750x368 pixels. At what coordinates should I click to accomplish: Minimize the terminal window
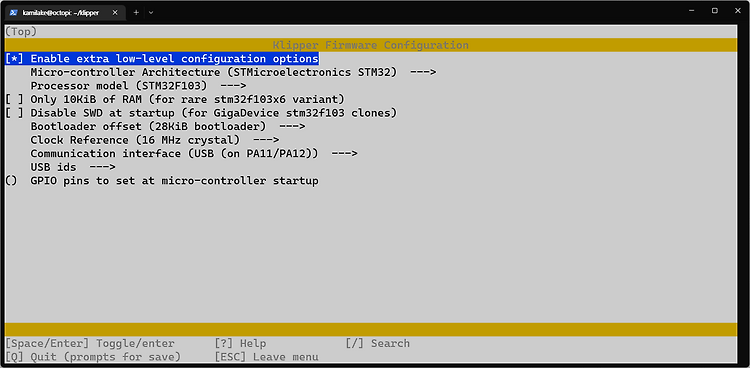(x=692, y=11)
